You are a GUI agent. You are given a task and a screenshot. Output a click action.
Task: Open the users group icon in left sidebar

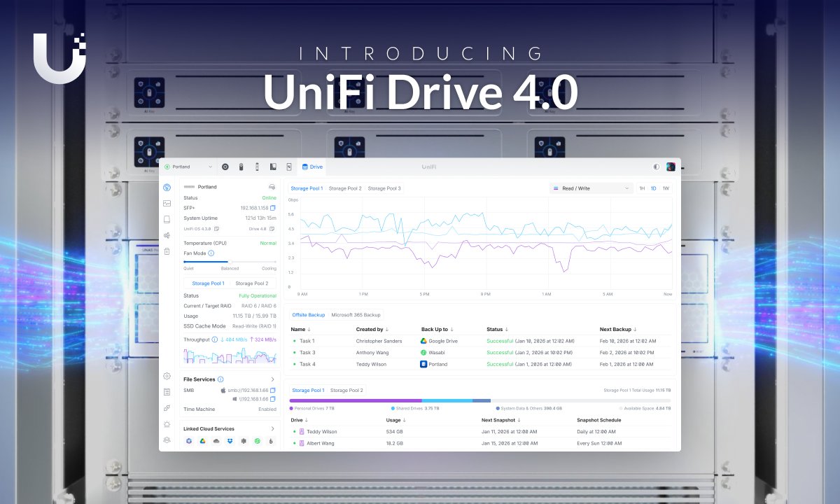click(x=167, y=440)
